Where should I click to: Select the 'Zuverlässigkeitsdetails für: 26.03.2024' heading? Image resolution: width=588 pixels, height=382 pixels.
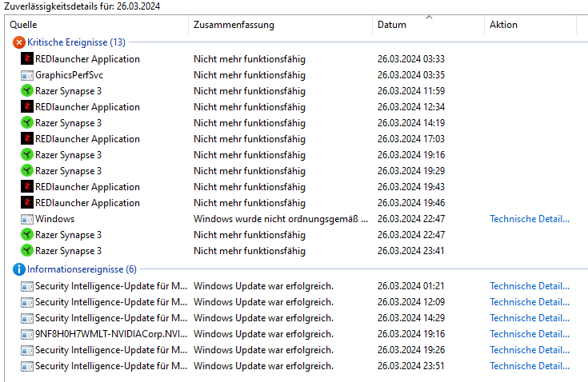click(x=82, y=6)
